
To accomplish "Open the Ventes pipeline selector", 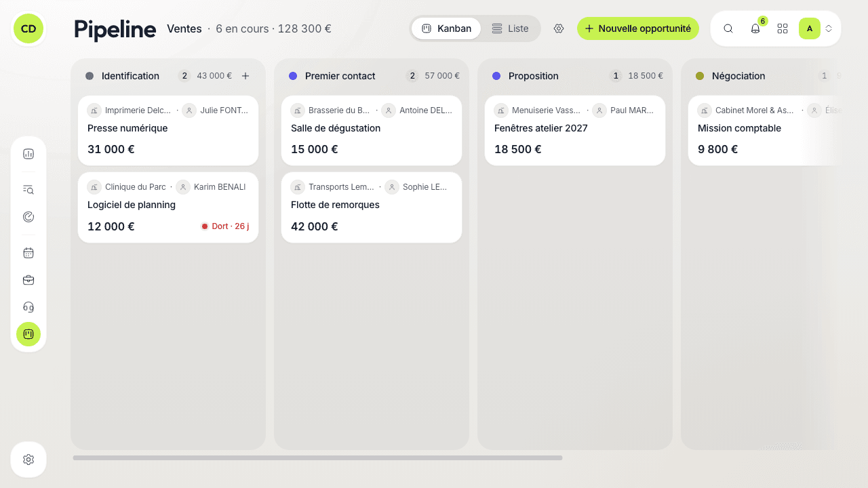I will click(x=184, y=28).
